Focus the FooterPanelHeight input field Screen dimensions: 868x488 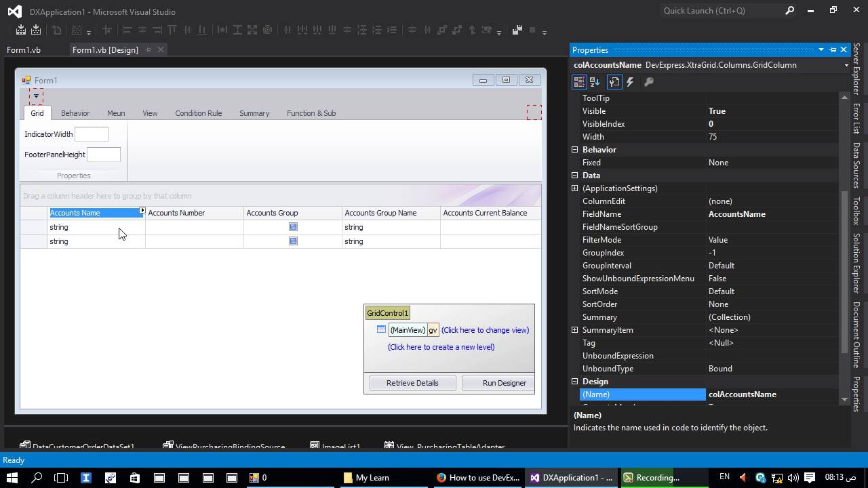point(104,155)
